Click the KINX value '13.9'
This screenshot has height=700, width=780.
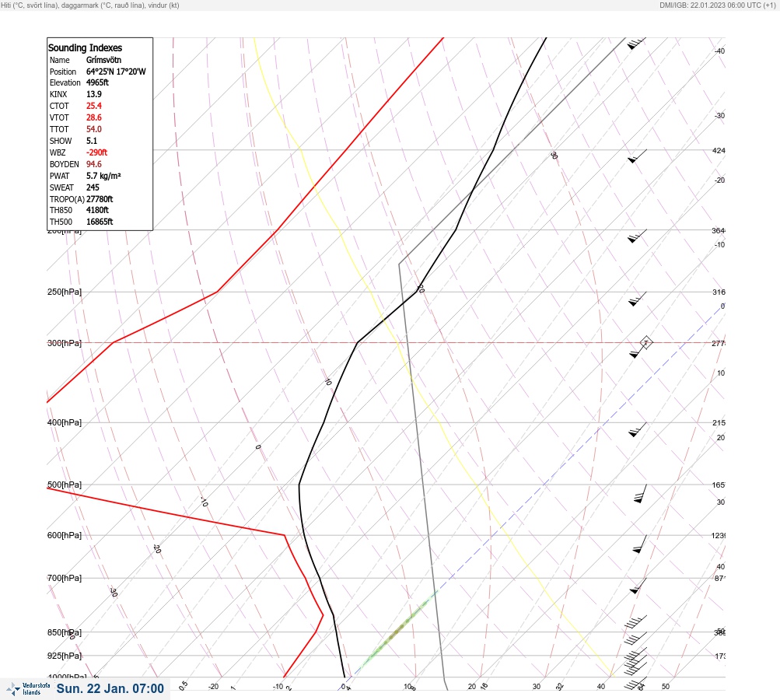(94, 94)
